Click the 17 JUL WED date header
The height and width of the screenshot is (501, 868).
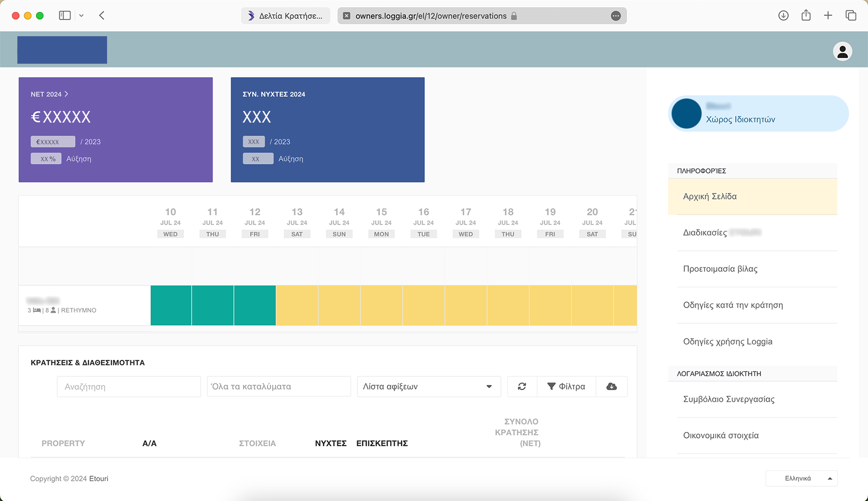(x=466, y=223)
